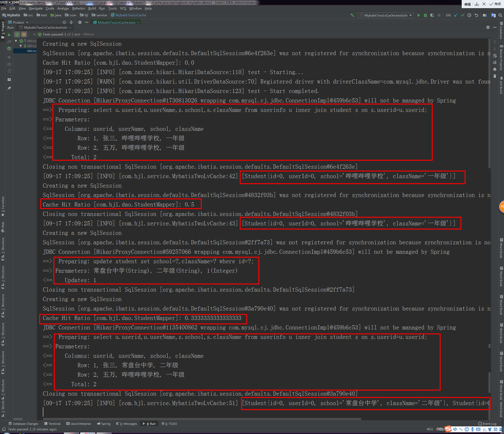Image resolution: width=504 pixels, height=434 pixels.
Task: Rerun the test with the Run panel play icon
Action: (x=9, y=34)
